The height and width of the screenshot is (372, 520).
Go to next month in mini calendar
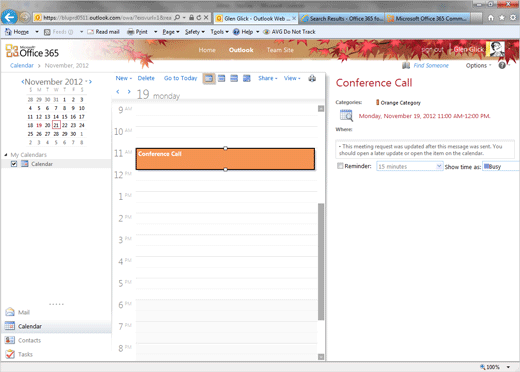point(90,82)
